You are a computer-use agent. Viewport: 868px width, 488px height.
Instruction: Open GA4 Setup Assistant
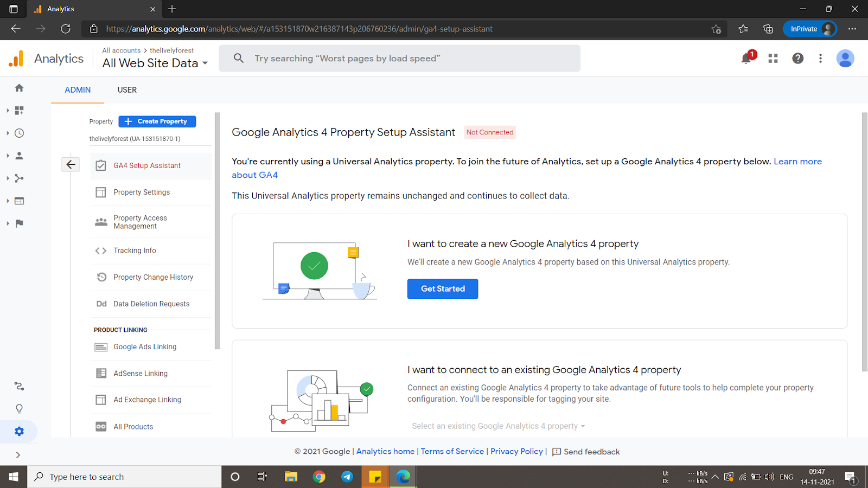[x=151, y=165]
